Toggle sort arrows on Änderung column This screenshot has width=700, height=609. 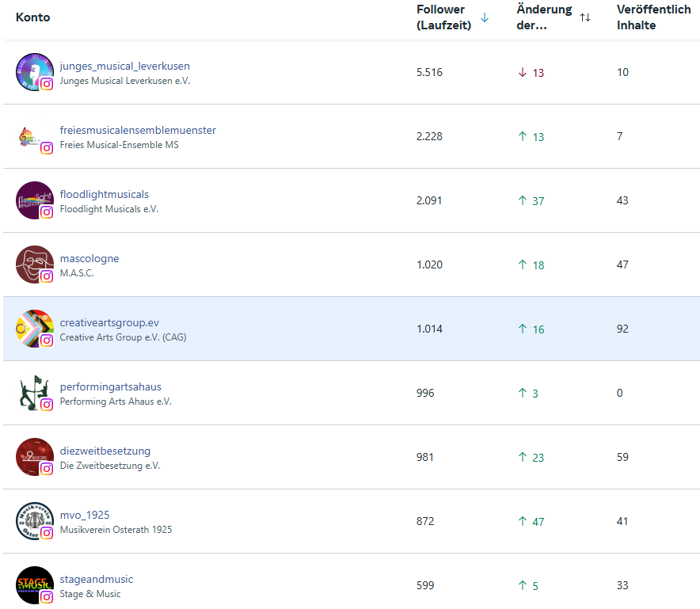coord(585,17)
